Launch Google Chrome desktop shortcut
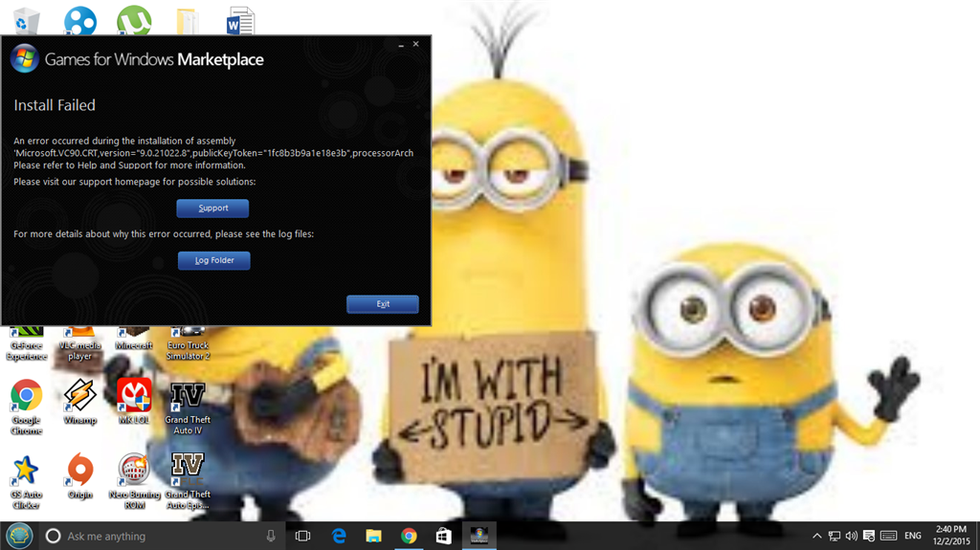The height and width of the screenshot is (550, 980). coord(26,407)
